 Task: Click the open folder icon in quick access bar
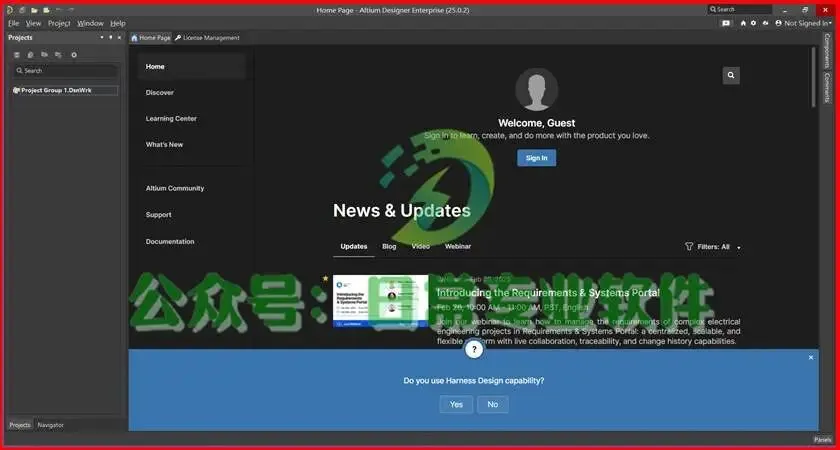click(34, 10)
